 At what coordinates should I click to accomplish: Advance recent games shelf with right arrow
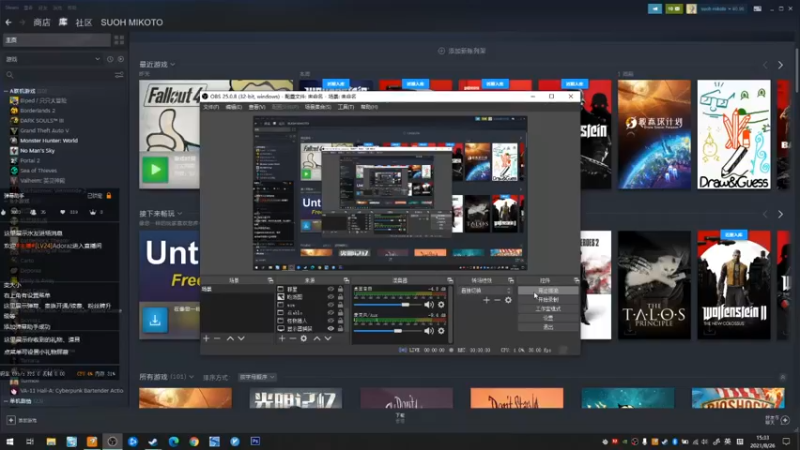click(x=781, y=65)
